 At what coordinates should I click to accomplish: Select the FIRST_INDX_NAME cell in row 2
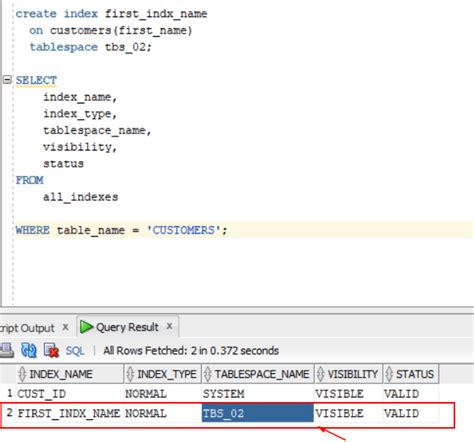click(70, 413)
